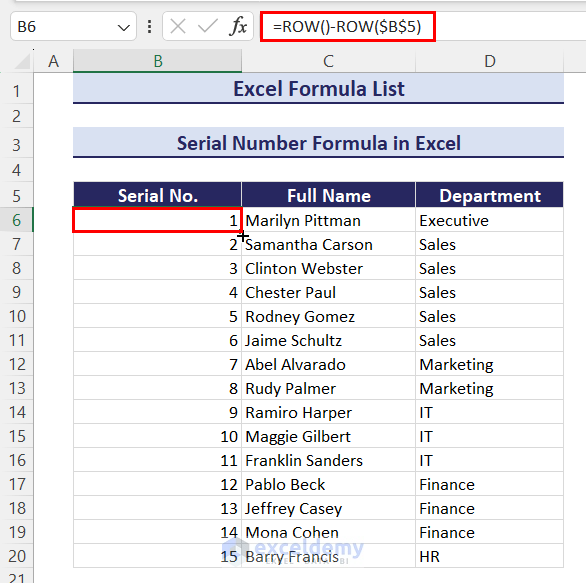
Task: Select the Pablo Beck cell
Action: pos(329,484)
